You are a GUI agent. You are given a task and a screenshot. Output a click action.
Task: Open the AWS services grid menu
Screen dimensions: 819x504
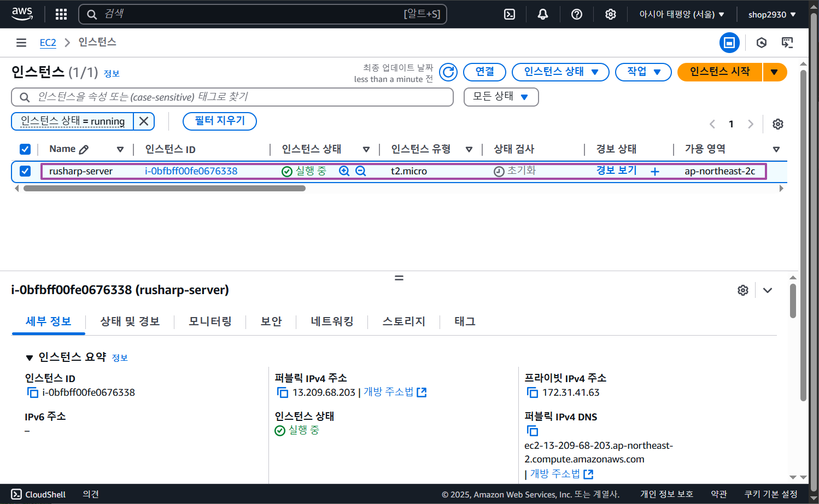click(x=61, y=14)
